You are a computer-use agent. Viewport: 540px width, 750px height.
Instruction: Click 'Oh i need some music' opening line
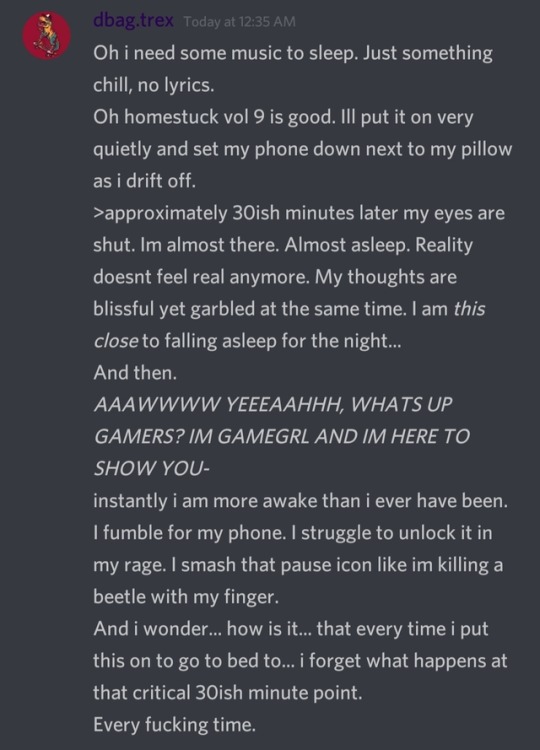point(293,53)
